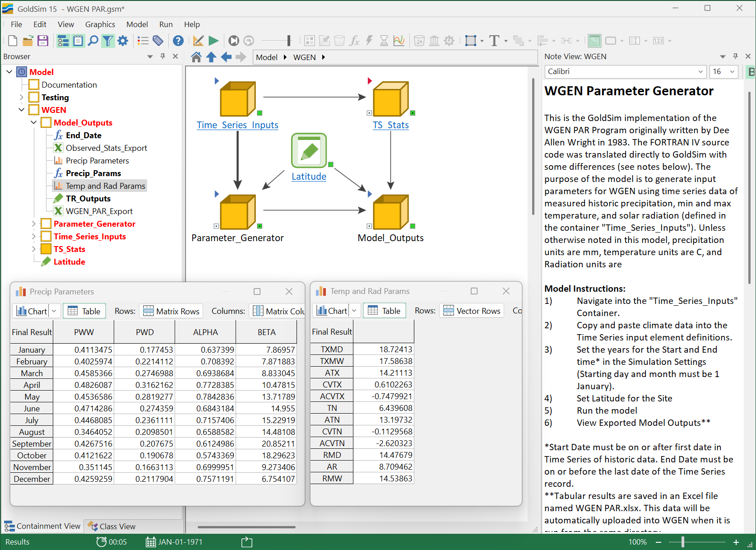This screenshot has height=550, width=756.
Task: Switch Temp and Rad Params to Table
Action: coord(385,311)
